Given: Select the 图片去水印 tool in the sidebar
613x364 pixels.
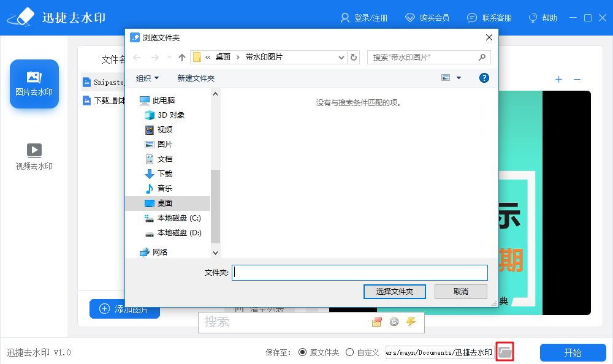Looking at the screenshot, I should tap(34, 84).
